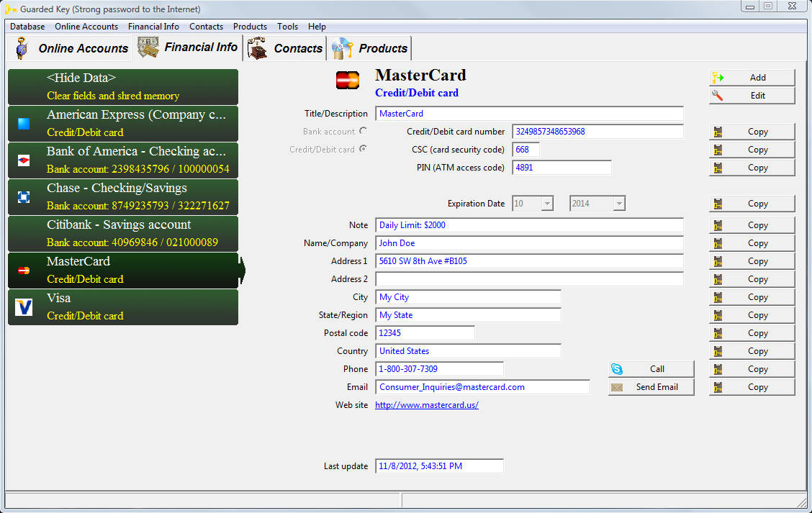Copy the PIN access code
This screenshot has width=812, height=513.
coord(752,168)
